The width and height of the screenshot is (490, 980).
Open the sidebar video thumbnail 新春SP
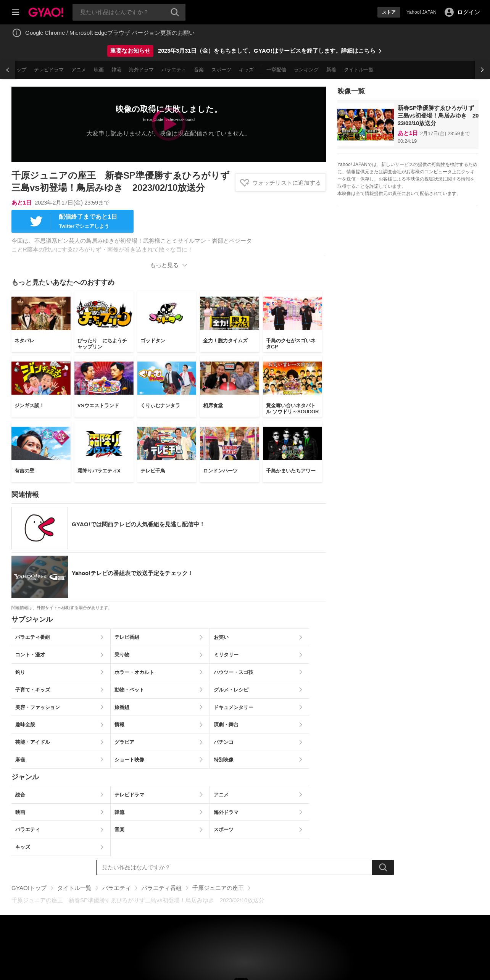tap(366, 125)
